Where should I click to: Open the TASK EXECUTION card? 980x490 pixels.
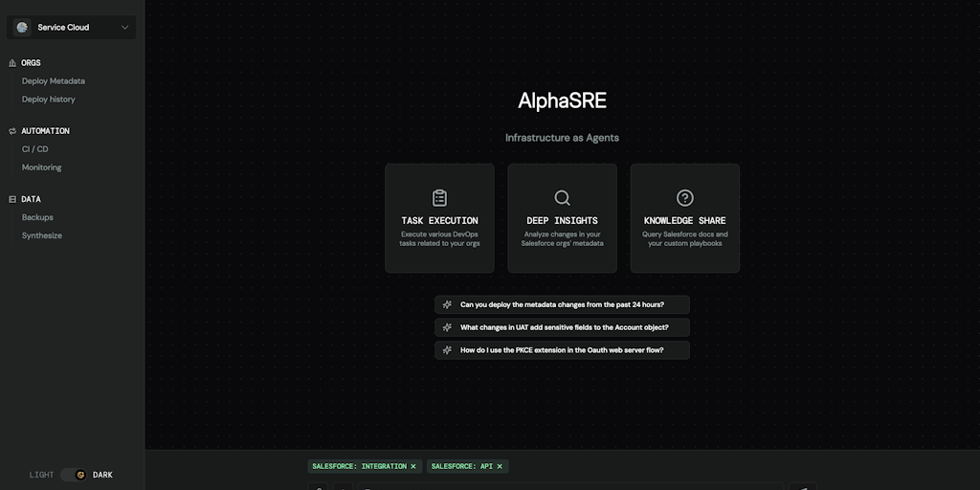pyautogui.click(x=439, y=218)
